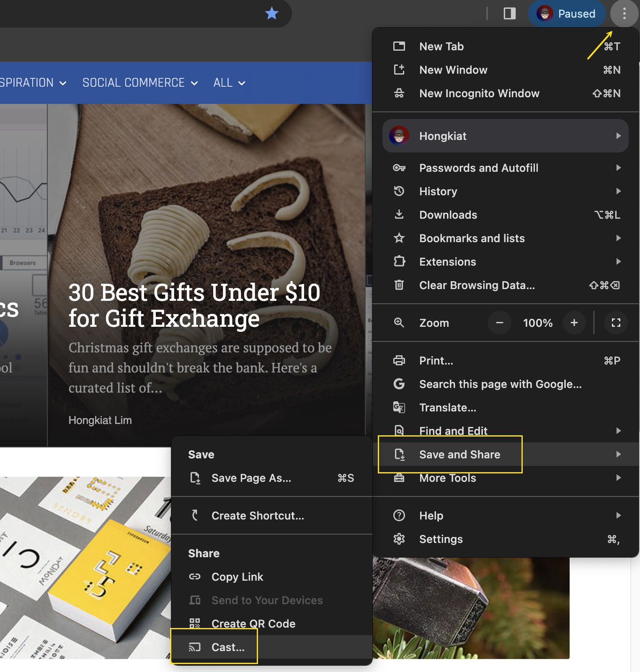This screenshot has height=672, width=640.
Task: Decrease zoom with the minus button
Action: pos(499,323)
